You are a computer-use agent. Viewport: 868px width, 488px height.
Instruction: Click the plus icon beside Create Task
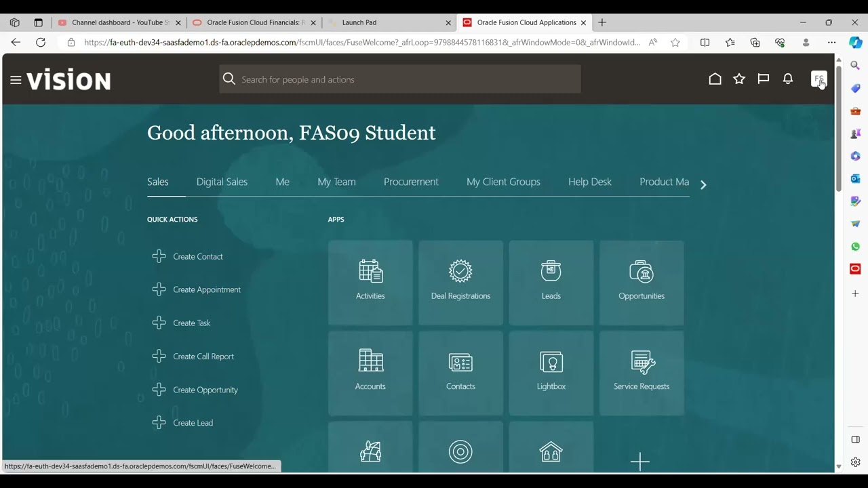[x=159, y=323]
